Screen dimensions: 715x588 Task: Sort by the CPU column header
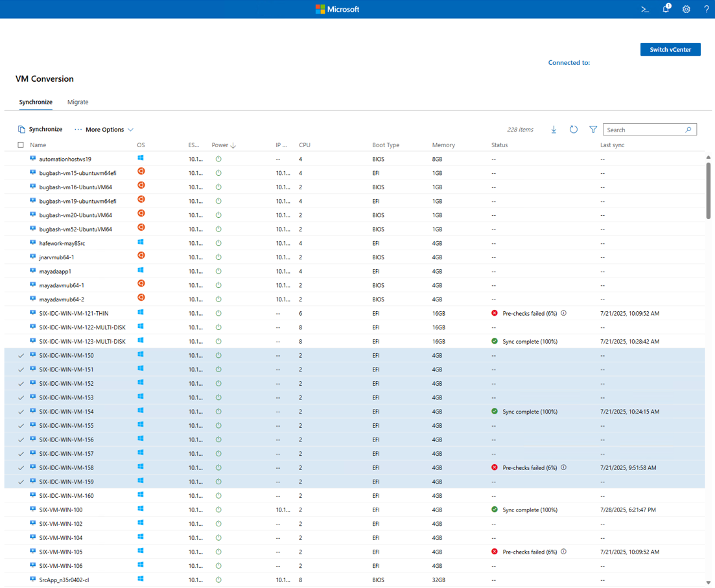304,145
